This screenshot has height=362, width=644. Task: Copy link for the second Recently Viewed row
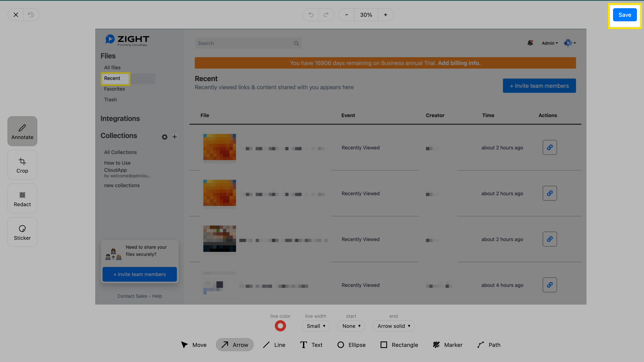[549, 193]
